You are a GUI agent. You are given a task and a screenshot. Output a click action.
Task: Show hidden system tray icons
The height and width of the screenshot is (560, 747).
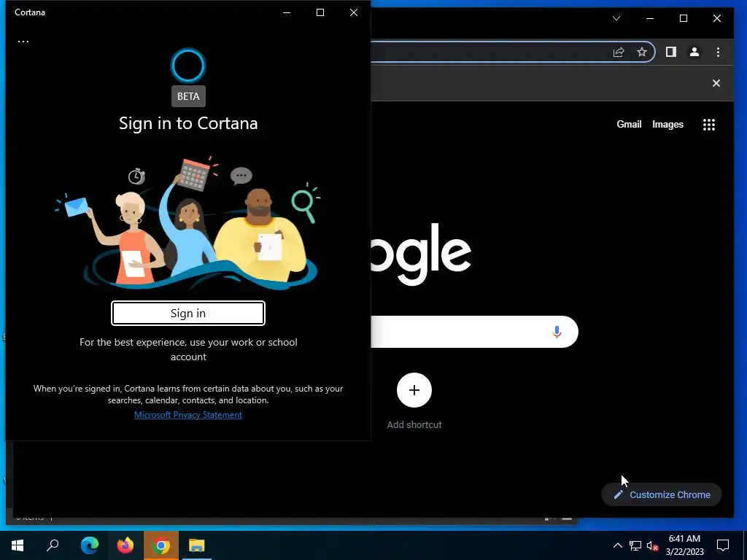tap(617, 545)
